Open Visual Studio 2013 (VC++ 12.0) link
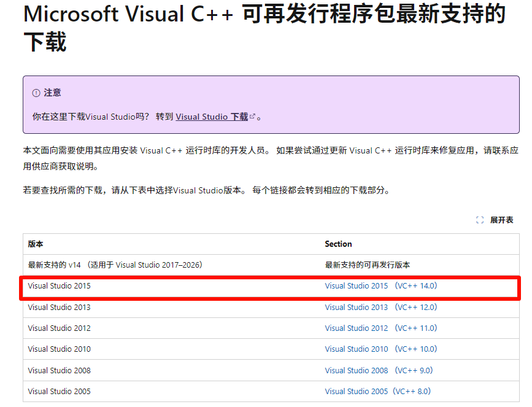Viewport: 532px width, 407px height. point(381,307)
